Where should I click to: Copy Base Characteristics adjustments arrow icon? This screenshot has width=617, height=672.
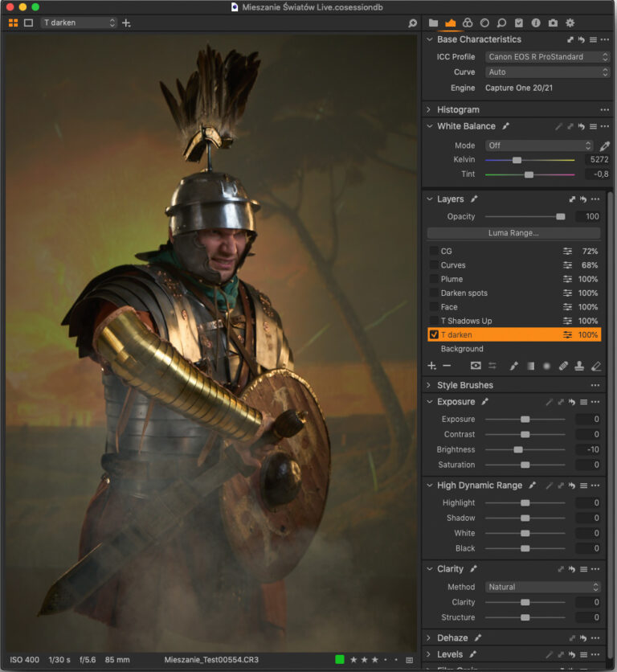coord(570,40)
